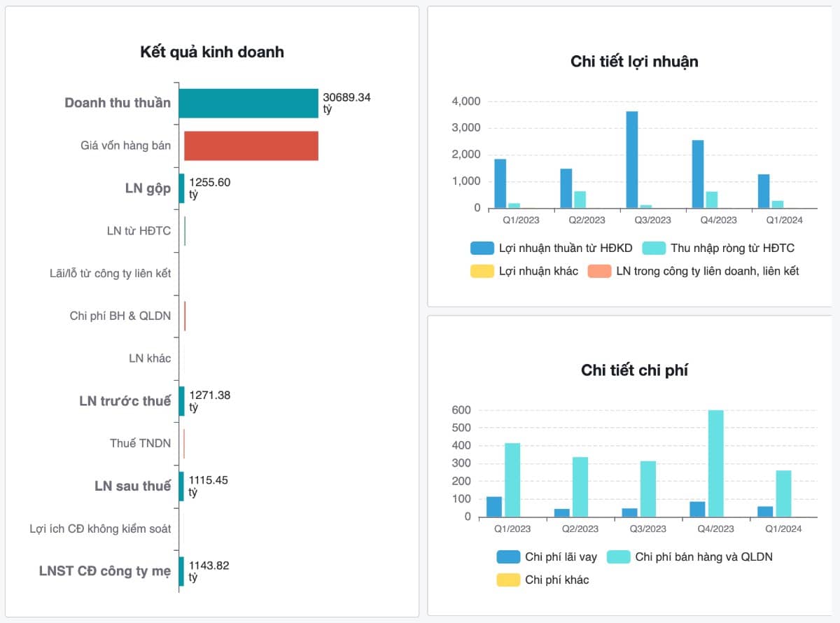The width and height of the screenshot is (840, 623).
Task: Click the Q1/2023 cyan expense bar
Action: pos(512,479)
